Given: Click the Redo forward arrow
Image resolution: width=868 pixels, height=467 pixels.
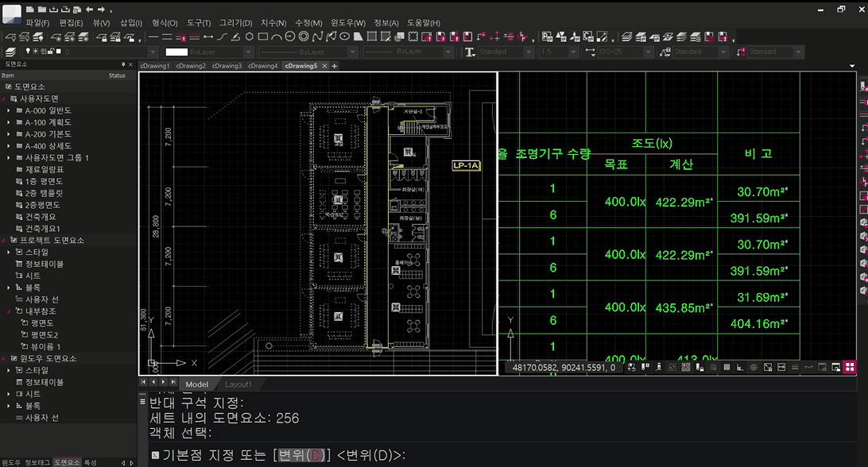Looking at the screenshot, I should tap(101, 10).
